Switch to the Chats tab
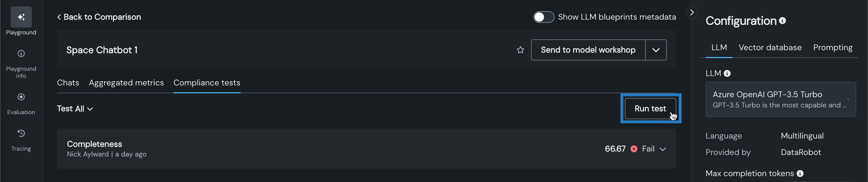Image resolution: width=868 pixels, height=182 pixels. 68,83
